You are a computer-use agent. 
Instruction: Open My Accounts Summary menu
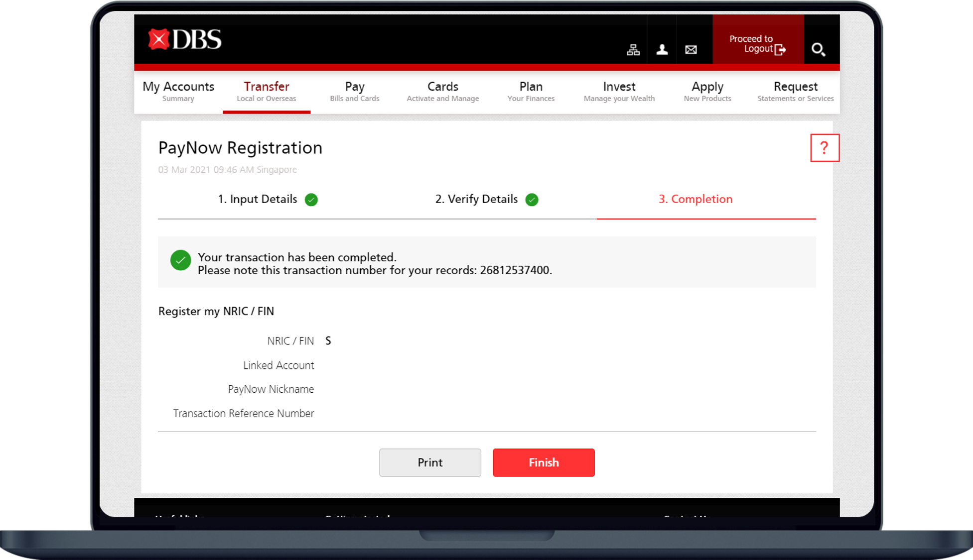click(x=178, y=92)
